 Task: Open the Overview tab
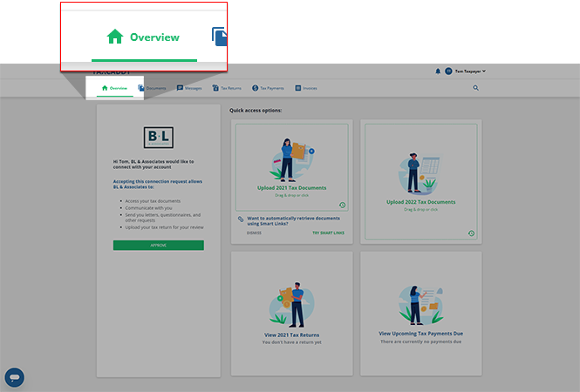[x=114, y=88]
